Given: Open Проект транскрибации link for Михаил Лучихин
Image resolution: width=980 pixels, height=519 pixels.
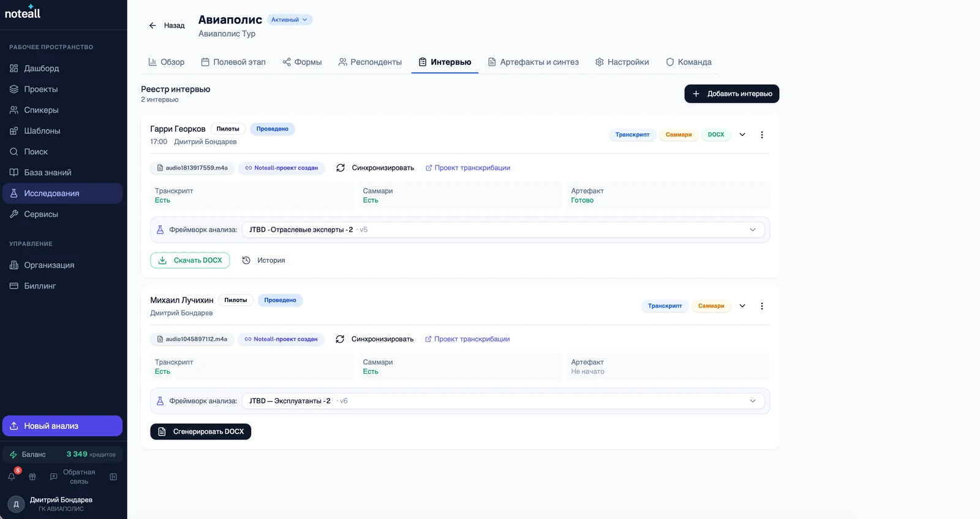Looking at the screenshot, I should click(467, 339).
